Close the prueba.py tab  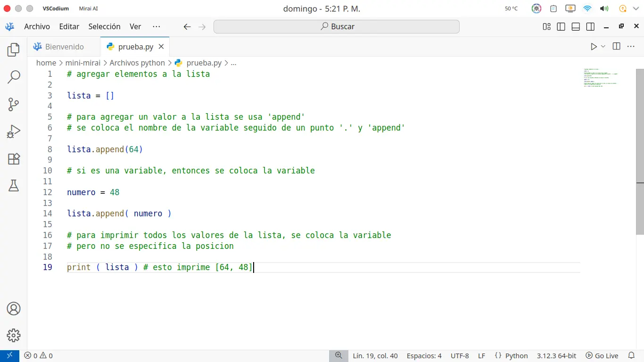pyautogui.click(x=161, y=47)
